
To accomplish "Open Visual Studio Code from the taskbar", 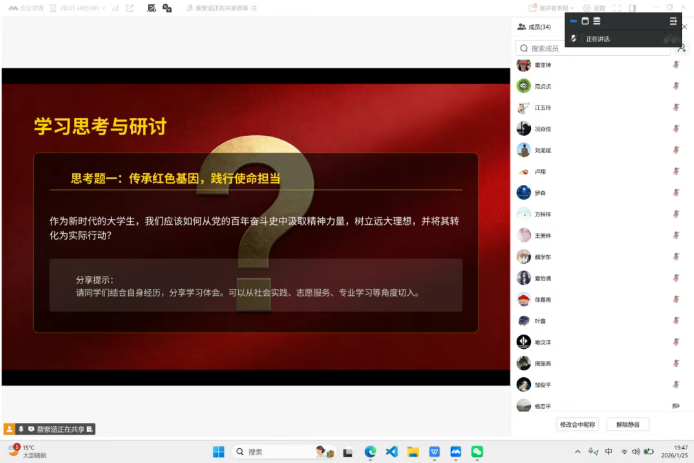I will click(x=391, y=452).
